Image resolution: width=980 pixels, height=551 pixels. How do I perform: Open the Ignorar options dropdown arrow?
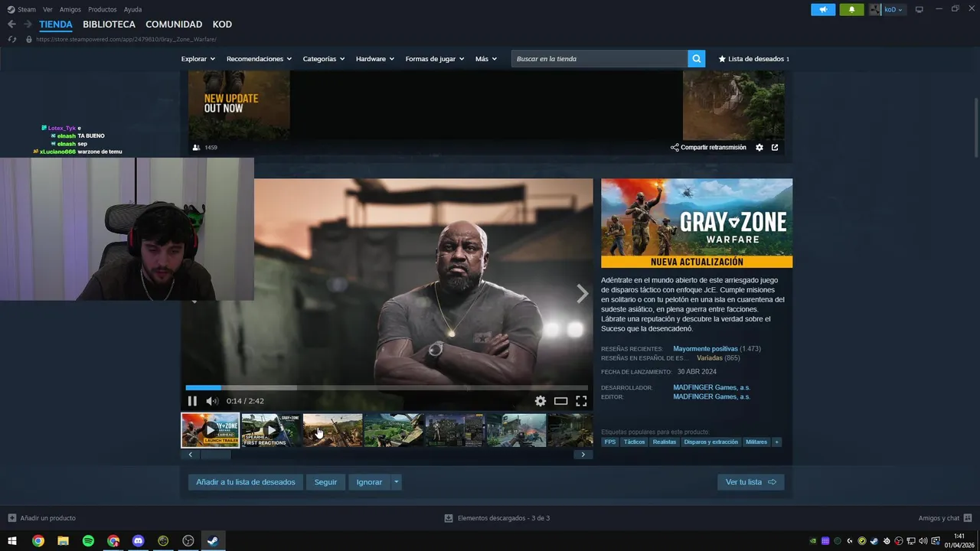(396, 482)
